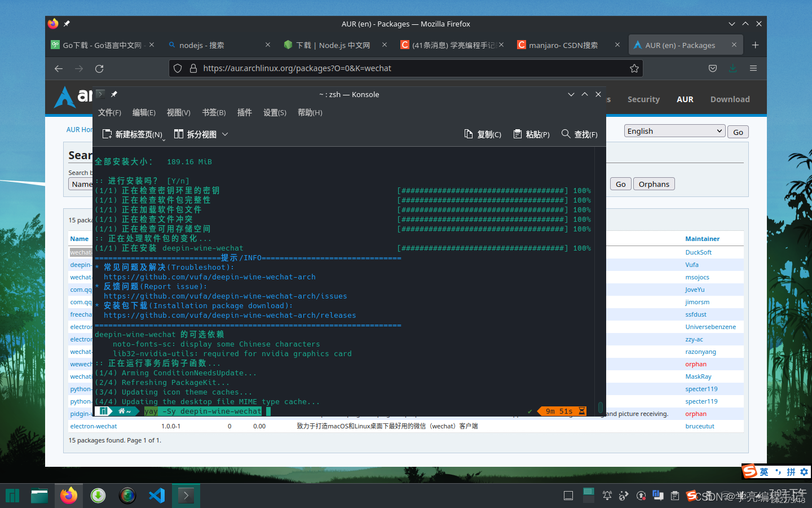Open the Manjaro application launcher

(x=12, y=496)
